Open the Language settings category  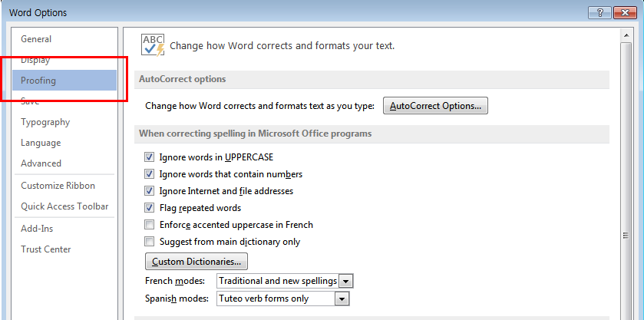41,143
